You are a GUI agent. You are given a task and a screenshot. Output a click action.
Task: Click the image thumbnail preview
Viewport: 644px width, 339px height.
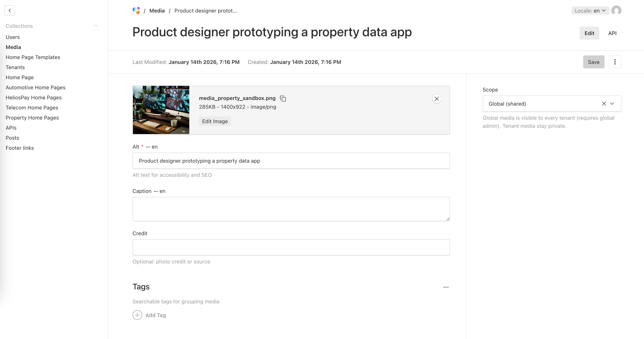pos(161,110)
